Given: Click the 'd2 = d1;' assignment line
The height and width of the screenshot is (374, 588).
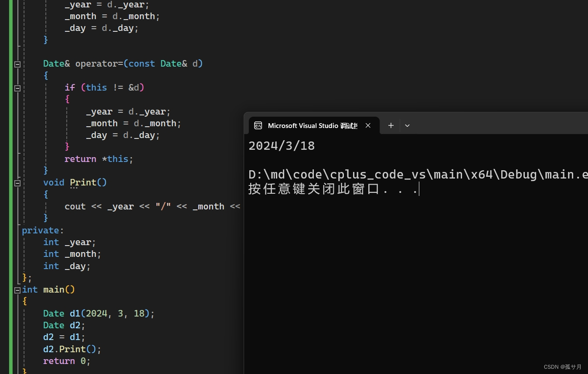Looking at the screenshot, I should coord(64,337).
